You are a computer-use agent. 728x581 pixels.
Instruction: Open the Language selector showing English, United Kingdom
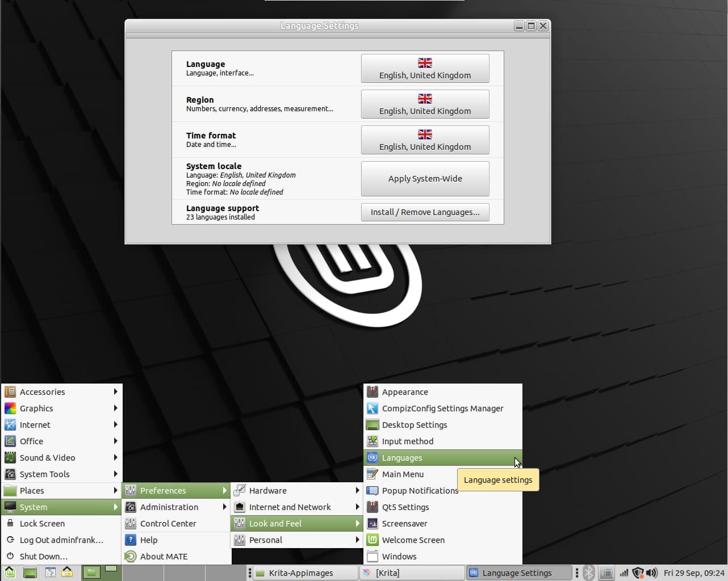[x=425, y=69]
